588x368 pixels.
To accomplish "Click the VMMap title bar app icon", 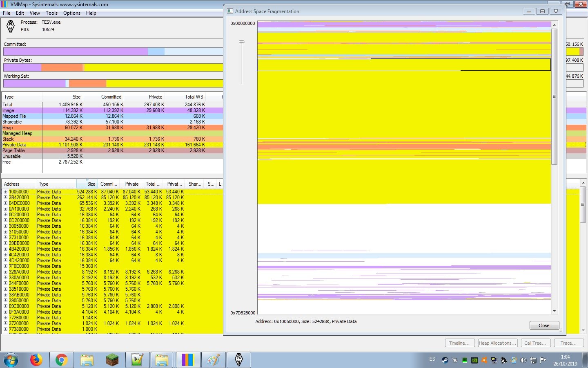I will 4,4.
